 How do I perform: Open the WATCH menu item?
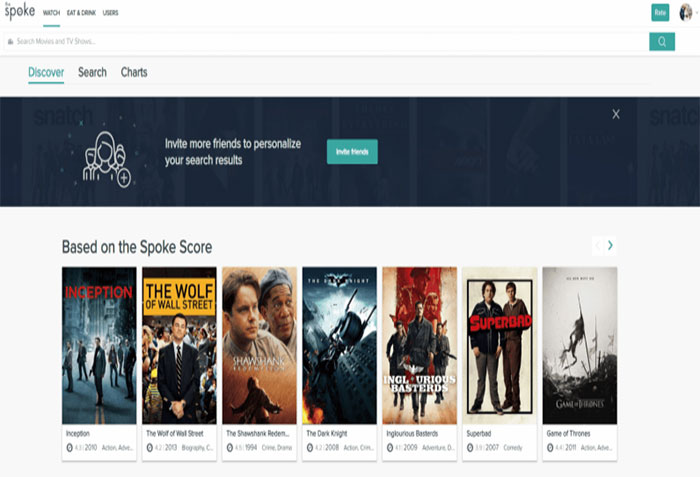[x=51, y=13]
